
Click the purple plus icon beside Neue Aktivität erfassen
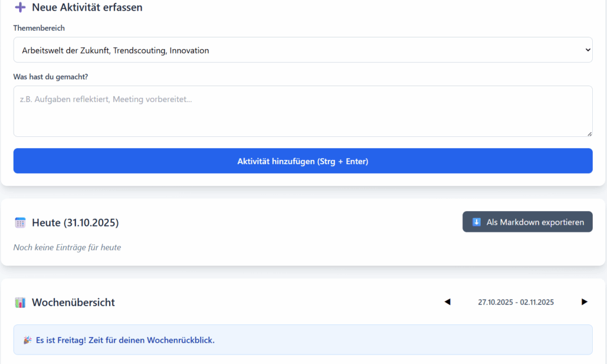pos(20,8)
